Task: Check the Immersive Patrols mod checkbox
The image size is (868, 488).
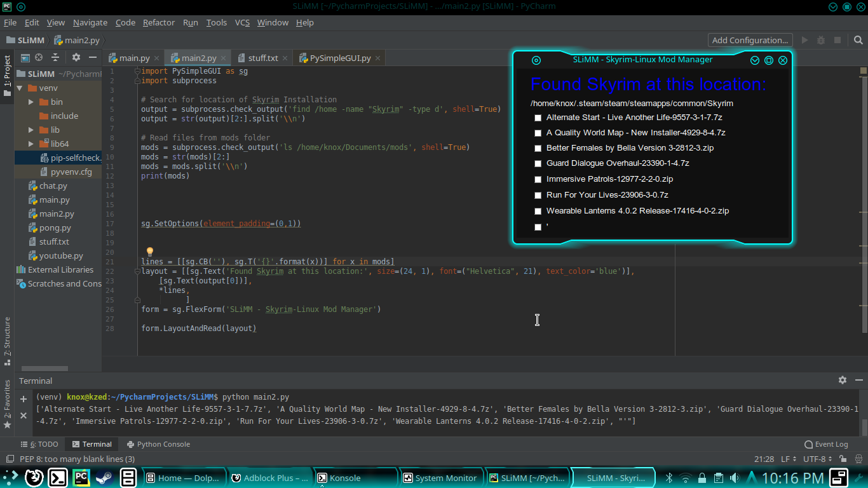Action: (x=538, y=179)
